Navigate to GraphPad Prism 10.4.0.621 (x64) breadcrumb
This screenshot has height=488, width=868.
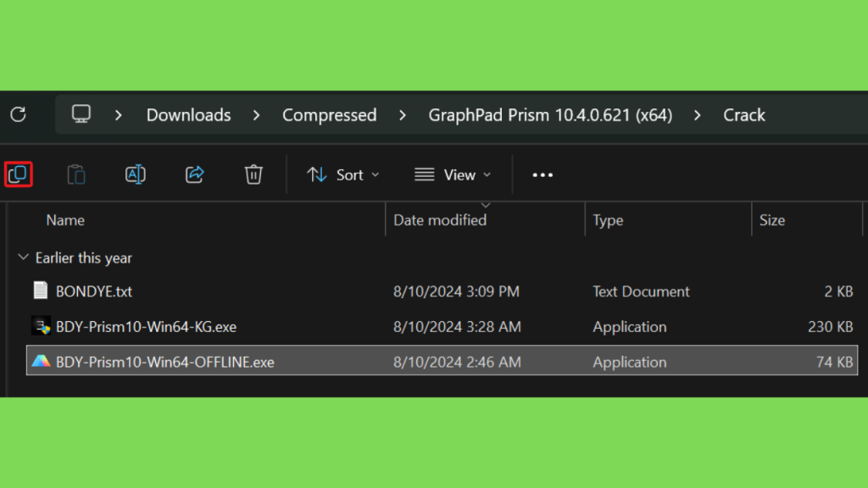click(x=550, y=115)
